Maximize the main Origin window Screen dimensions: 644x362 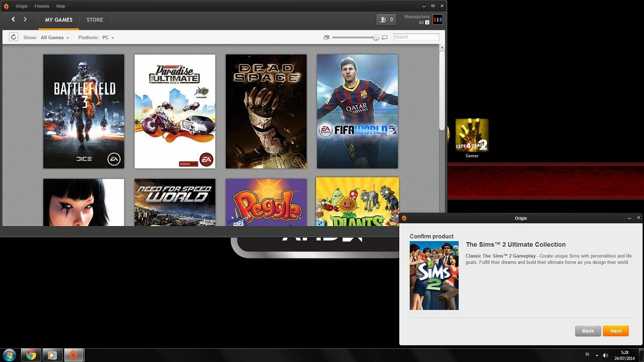tap(433, 6)
